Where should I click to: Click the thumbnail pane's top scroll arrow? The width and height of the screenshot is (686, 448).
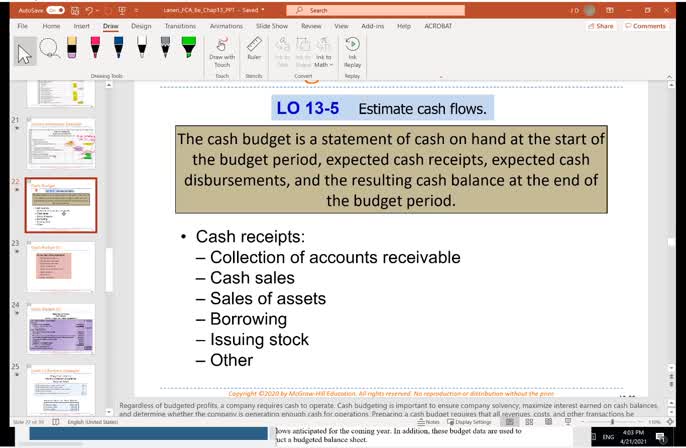pos(109,85)
